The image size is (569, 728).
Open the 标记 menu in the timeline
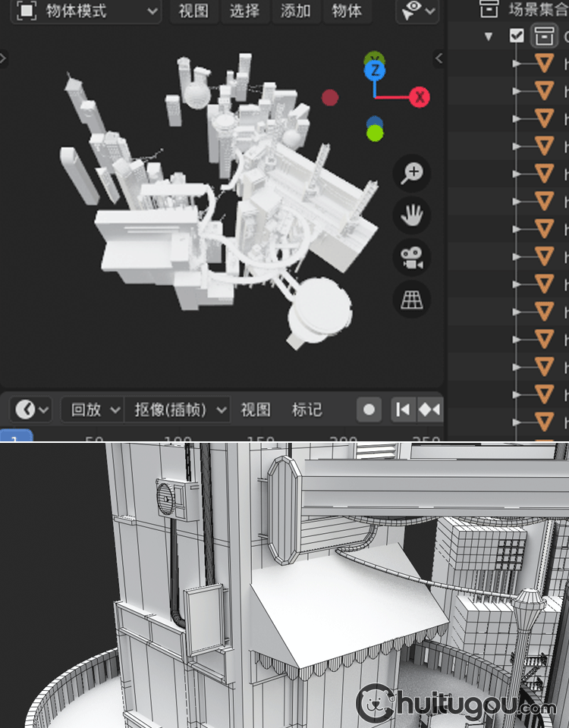click(307, 409)
